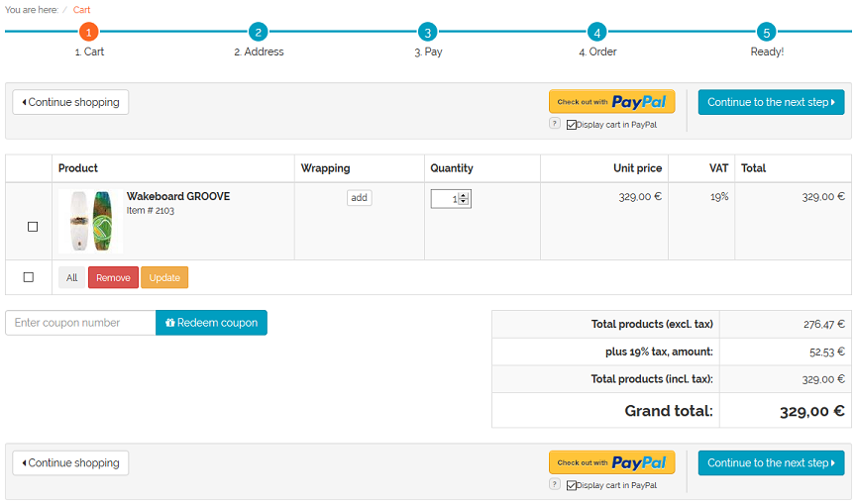Screen dimensions: 856x504
Task: Click step 4 Order circle icon
Action: pyautogui.click(x=596, y=33)
